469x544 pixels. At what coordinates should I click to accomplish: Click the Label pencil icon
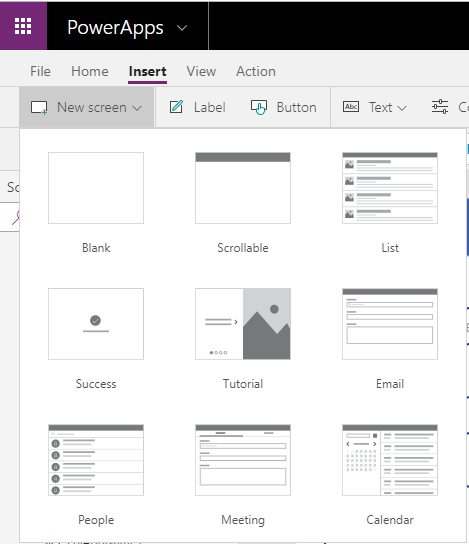pyautogui.click(x=176, y=107)
